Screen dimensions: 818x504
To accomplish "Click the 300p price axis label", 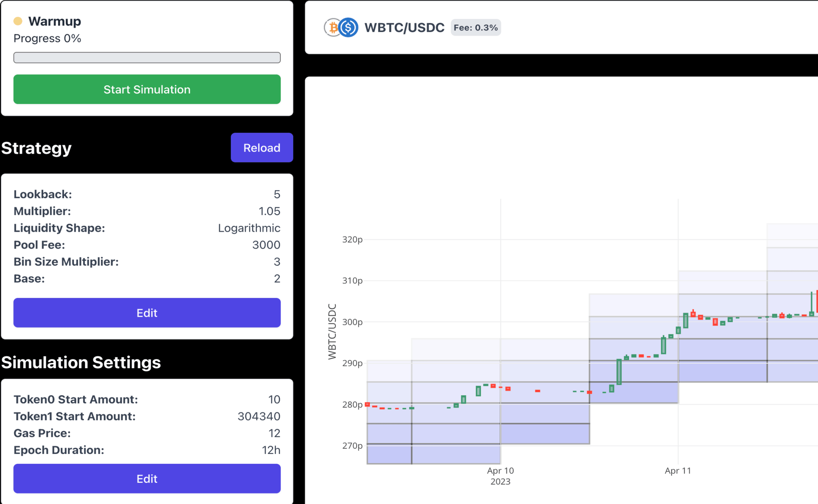I will (352, 322).
